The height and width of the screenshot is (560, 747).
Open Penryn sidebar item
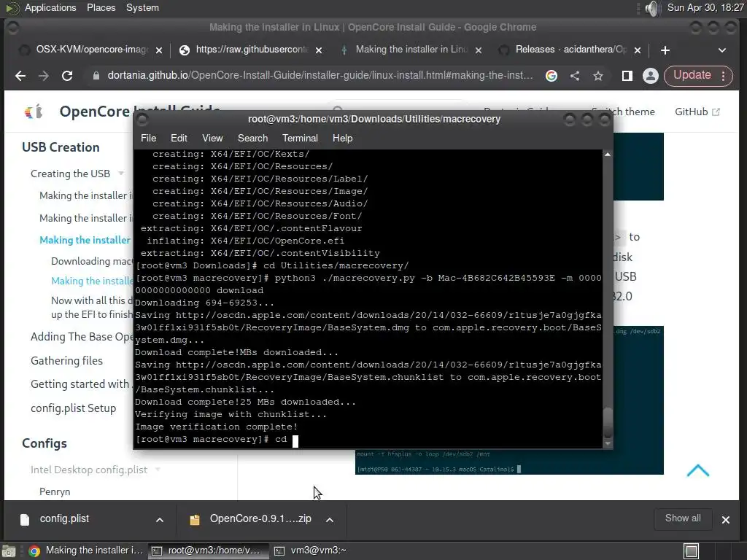[x=55, y=491]
